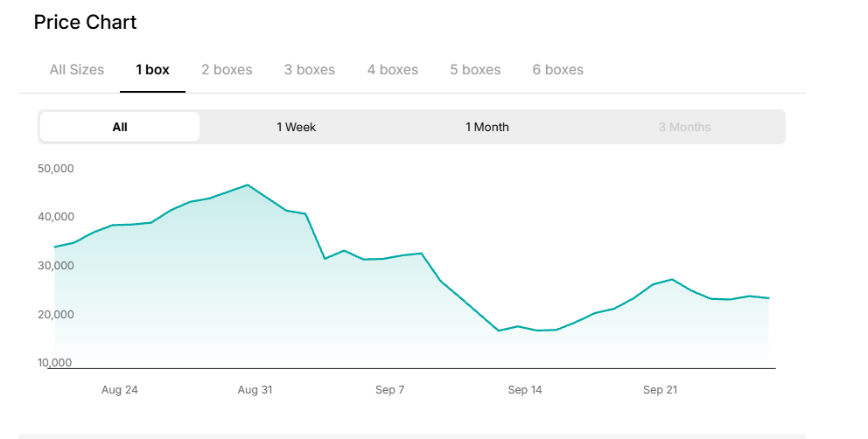Select the 3 Months range option
The image size is (868, 439).
[x=685, y=127]
